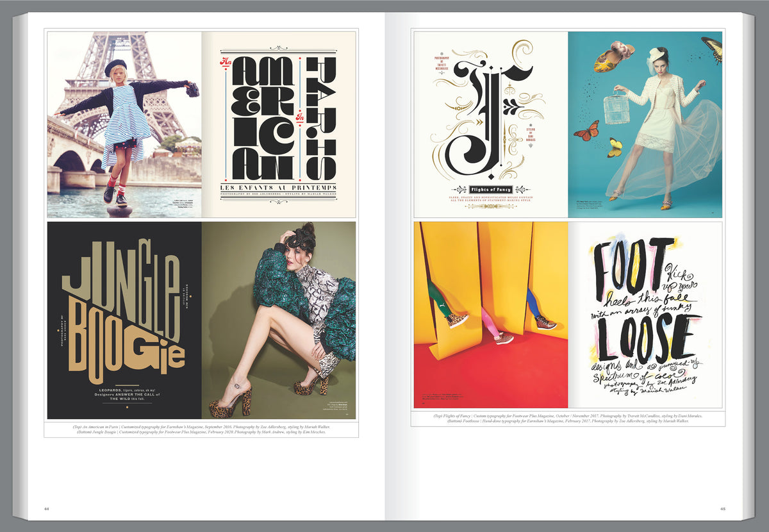Click the floating embellished shoe

point(613,56)
